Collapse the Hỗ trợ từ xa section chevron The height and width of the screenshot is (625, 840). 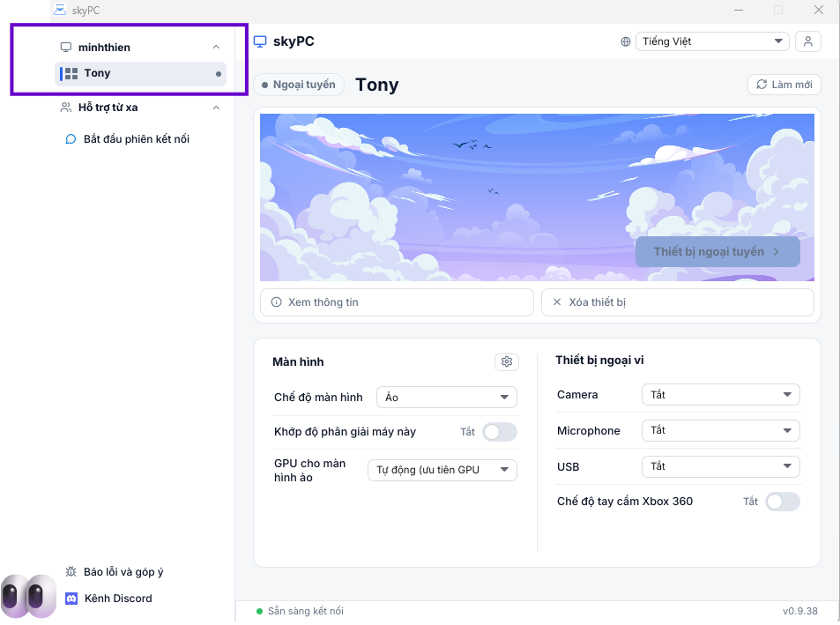[x=216, y=108]
